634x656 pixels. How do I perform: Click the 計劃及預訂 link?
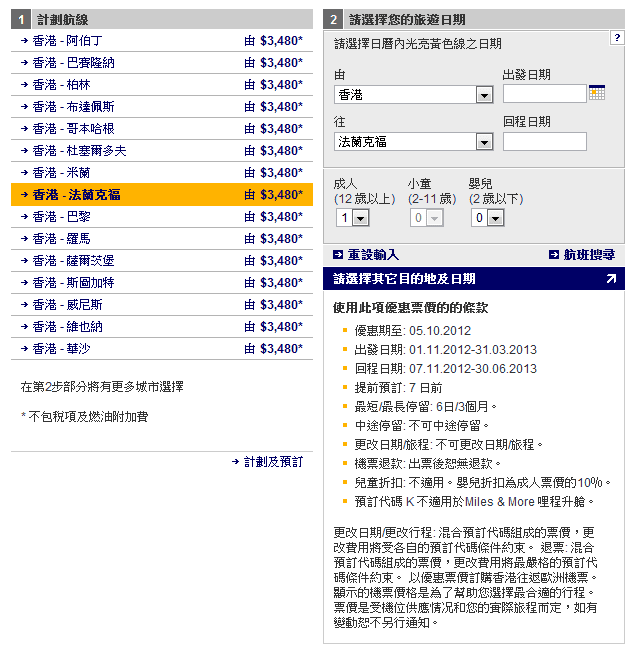pos(273,462)
